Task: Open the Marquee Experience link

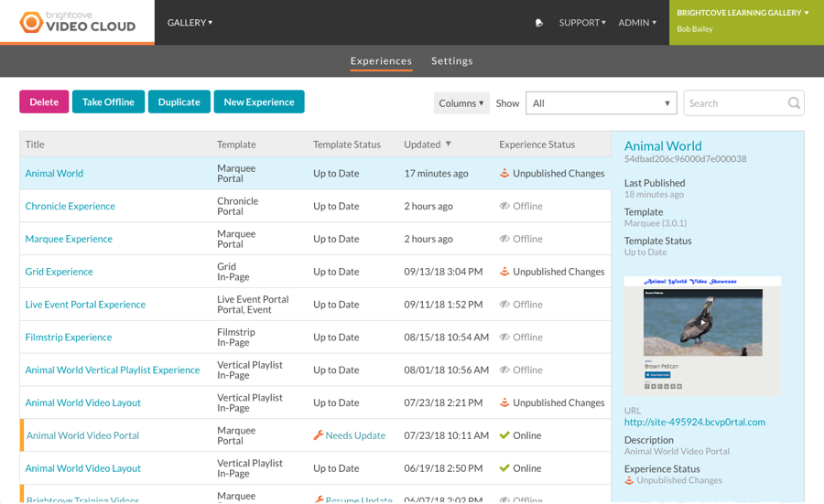Action: [x=69, y=239]
